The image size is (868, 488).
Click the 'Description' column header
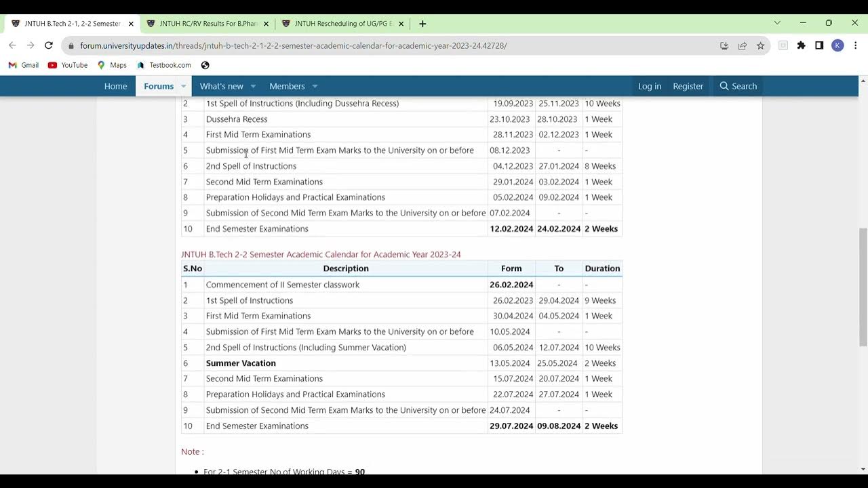tap(346, 268)
